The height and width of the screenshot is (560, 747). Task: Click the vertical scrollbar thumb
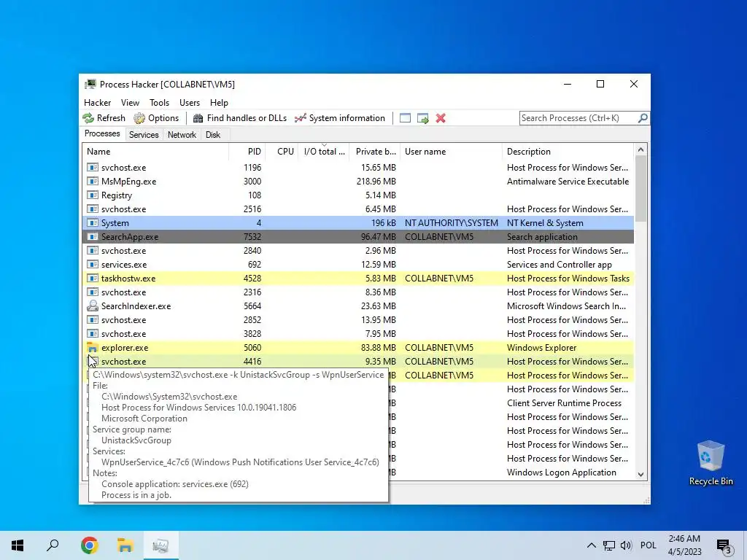point(640,189)
